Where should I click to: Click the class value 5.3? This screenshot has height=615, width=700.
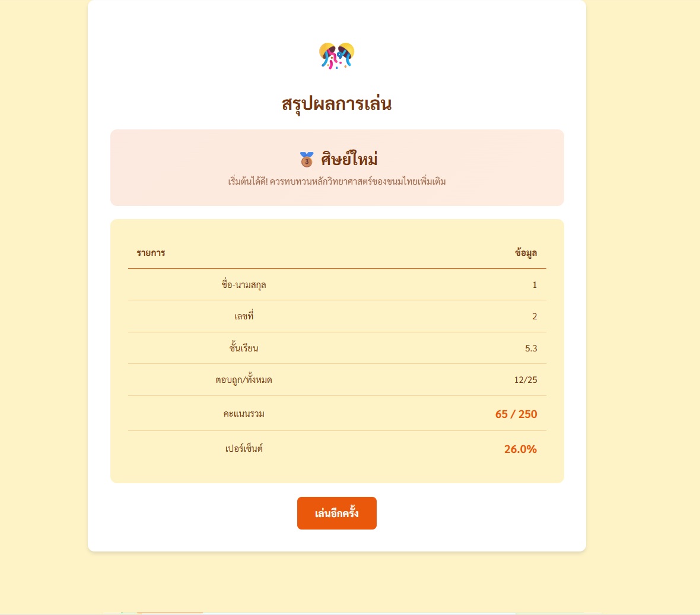click(531, 348)
